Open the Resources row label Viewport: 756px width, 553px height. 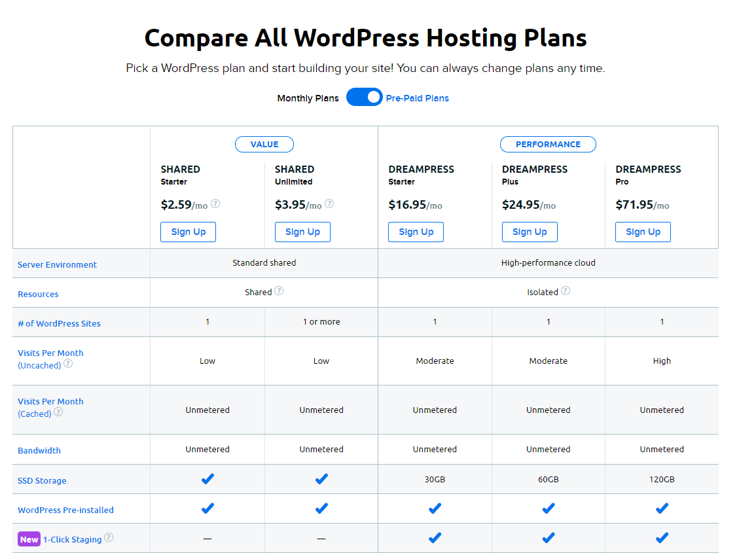coord(38,294)
